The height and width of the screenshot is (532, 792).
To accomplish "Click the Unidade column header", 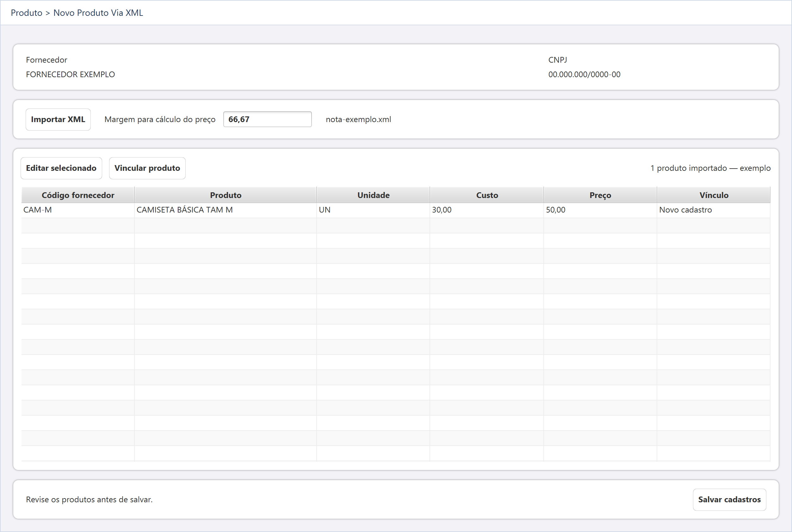I will point(374,195).
